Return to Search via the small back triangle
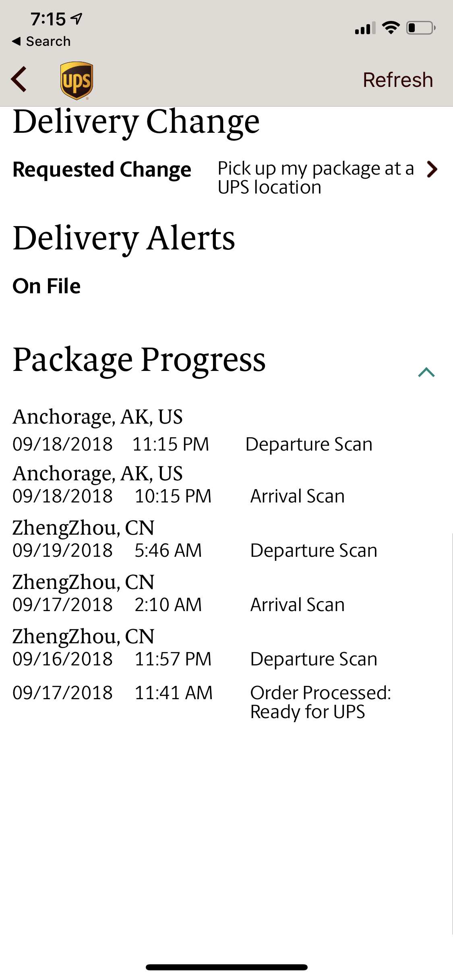Screen dimensions: 453x980 17,41
